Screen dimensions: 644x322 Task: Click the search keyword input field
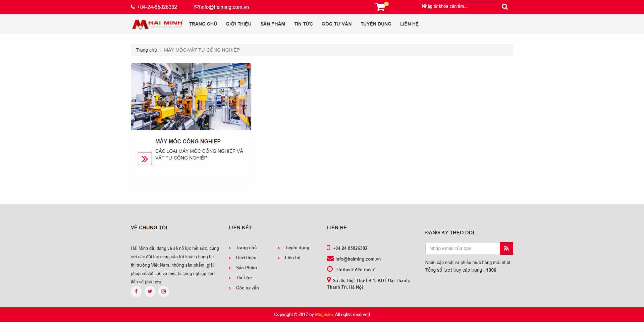point(460,6)
